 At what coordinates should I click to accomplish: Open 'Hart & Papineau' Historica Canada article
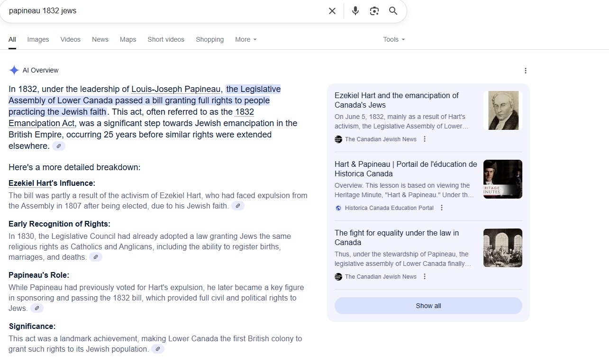pos(406,169)
